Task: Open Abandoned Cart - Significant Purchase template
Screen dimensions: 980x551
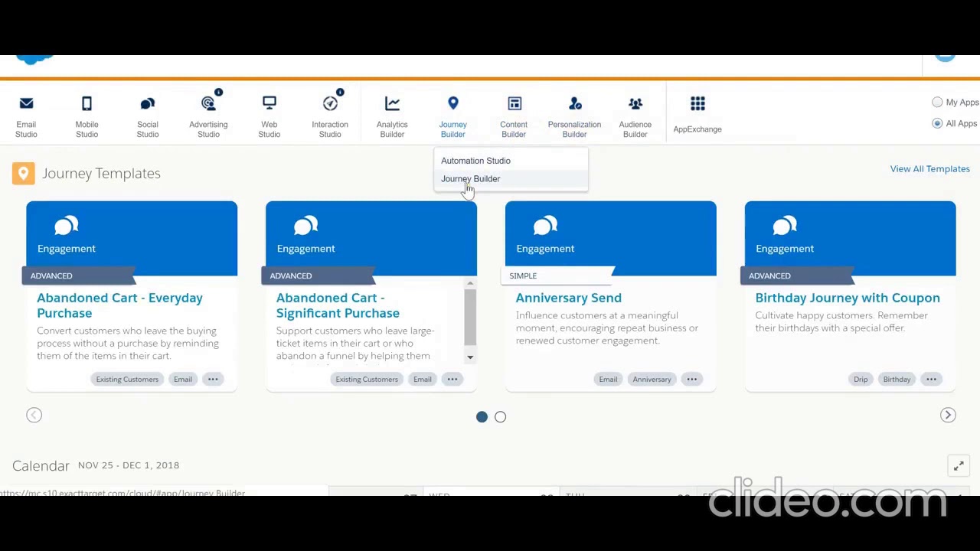Action: tap(338, 305)
